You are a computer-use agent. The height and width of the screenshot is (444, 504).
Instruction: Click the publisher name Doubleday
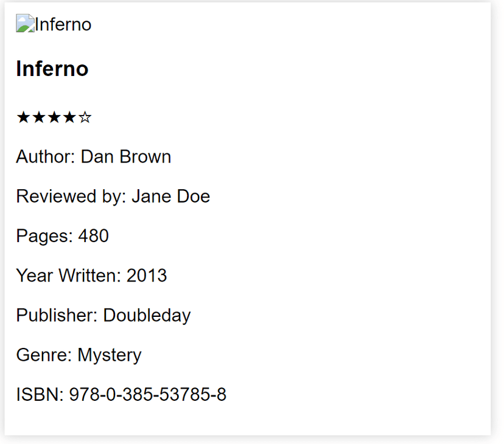(147, 315)
